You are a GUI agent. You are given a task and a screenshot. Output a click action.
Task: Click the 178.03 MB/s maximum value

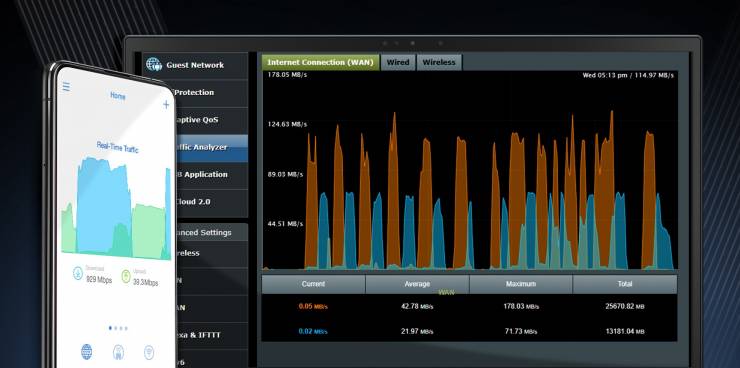[x=521, y=307]
